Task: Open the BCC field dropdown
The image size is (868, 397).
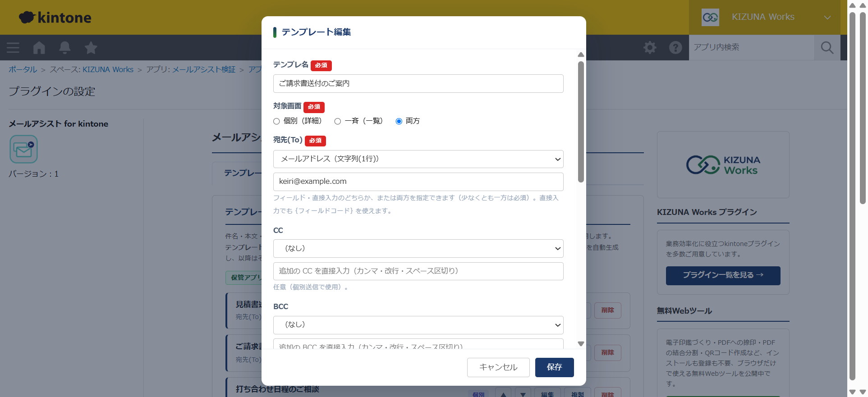Action: (x=418, y=325)
